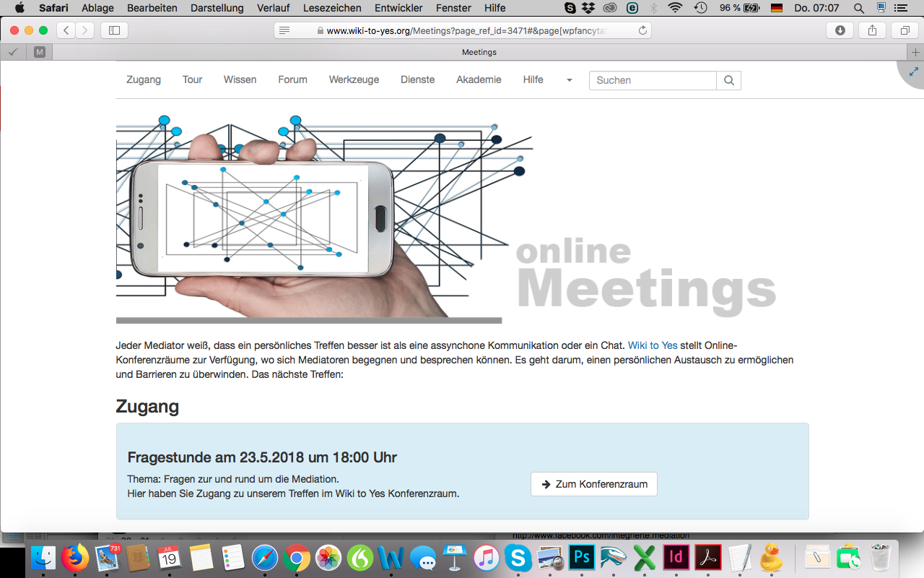Click the Safari sidebar toggle button
This screenshot has height=578, width=924.
(114, 30)
